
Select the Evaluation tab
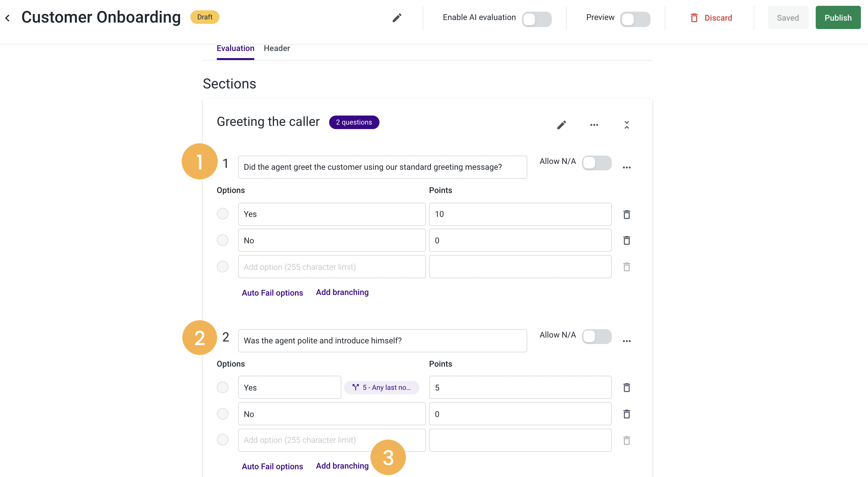pyautogui.click(x=235, y=48)
